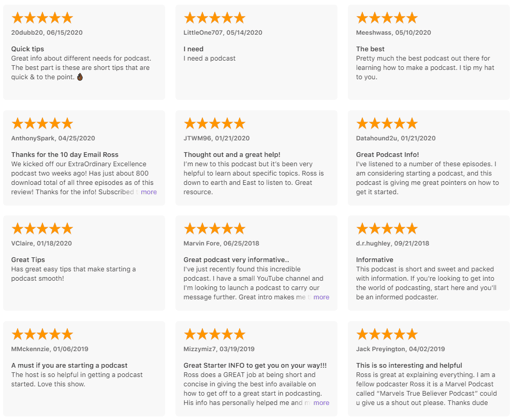Click the star rating above JTWM96's review

click(x=215, y=124)
